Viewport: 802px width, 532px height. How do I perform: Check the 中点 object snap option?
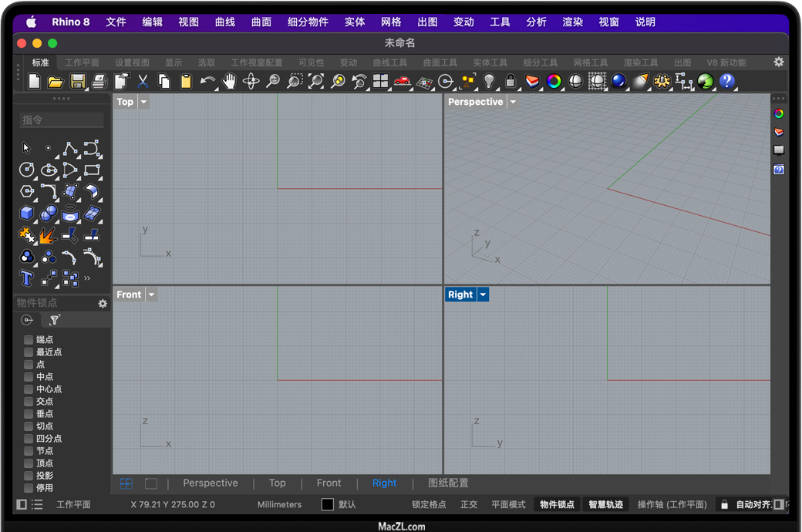(29, 377)
